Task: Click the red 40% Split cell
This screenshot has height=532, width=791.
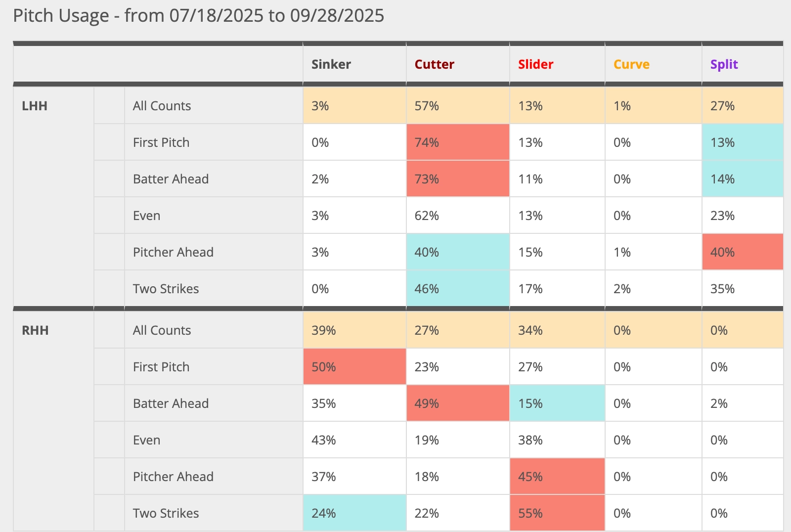Action: click(742, 252)
